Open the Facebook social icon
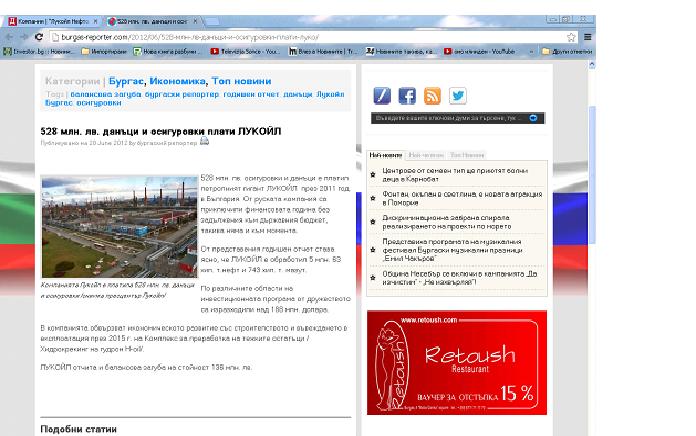696x436 pixels. click(407, 95)
